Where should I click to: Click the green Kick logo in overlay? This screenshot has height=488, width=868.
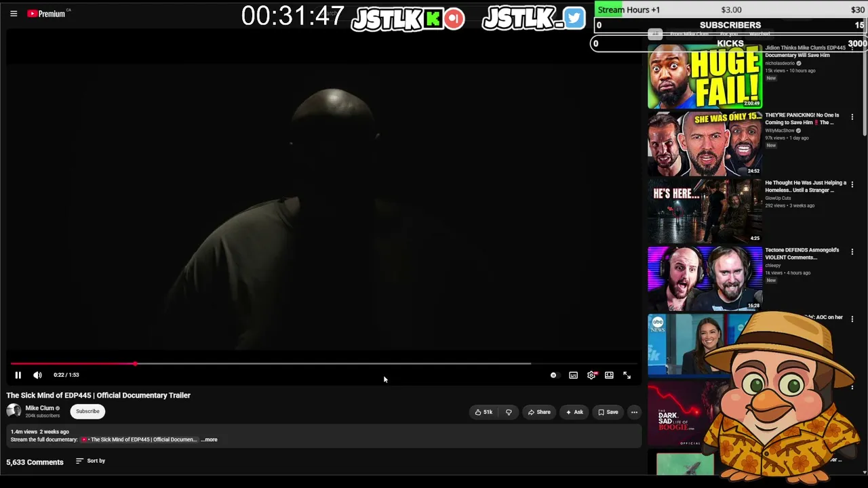pyautogui.click(x=433, y=18)
